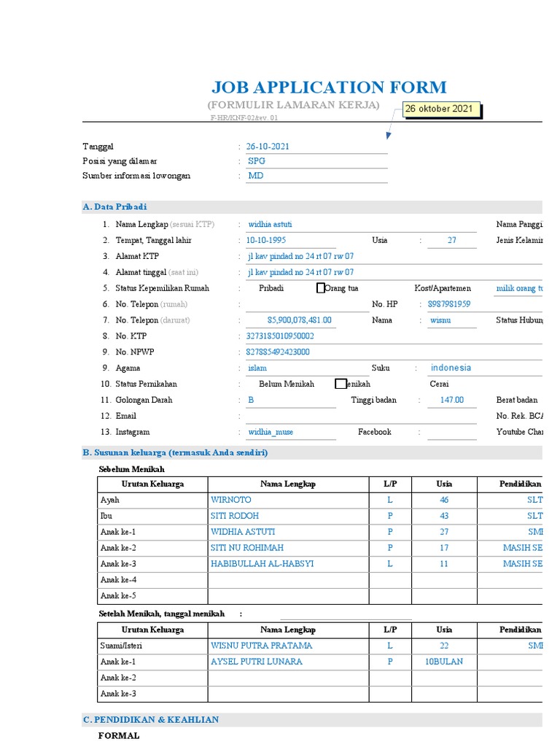Select the cell HABIBULLAH AL-HABSYI
This screenshot has height=747, width=560.
(x=288, y=564)
